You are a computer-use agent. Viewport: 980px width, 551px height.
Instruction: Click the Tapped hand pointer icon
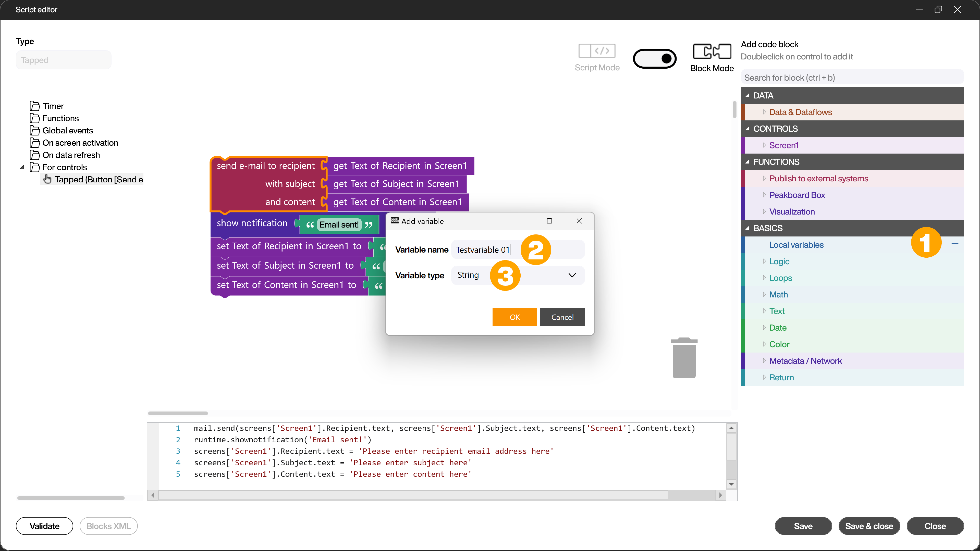(x=47, y=179)
